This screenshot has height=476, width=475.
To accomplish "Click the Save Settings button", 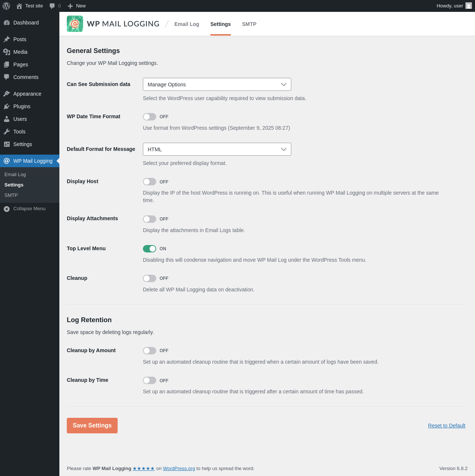I will coord(92,426).
